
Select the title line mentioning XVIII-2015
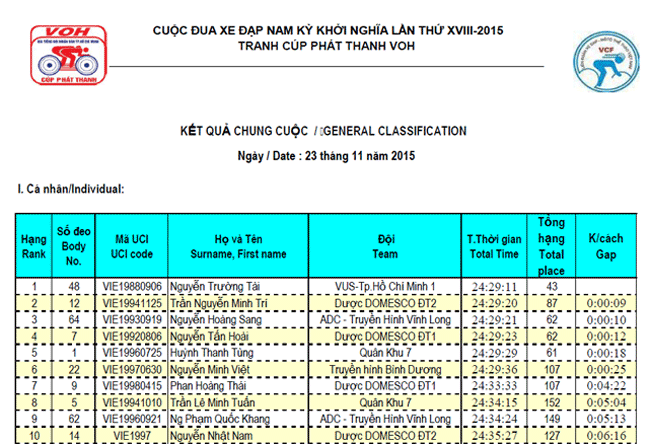point(328,31)
